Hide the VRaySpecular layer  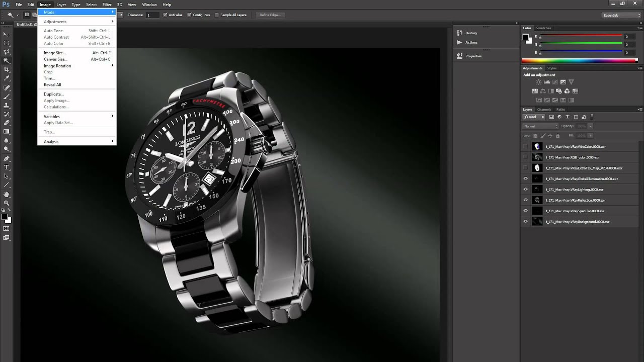[526, 211]
